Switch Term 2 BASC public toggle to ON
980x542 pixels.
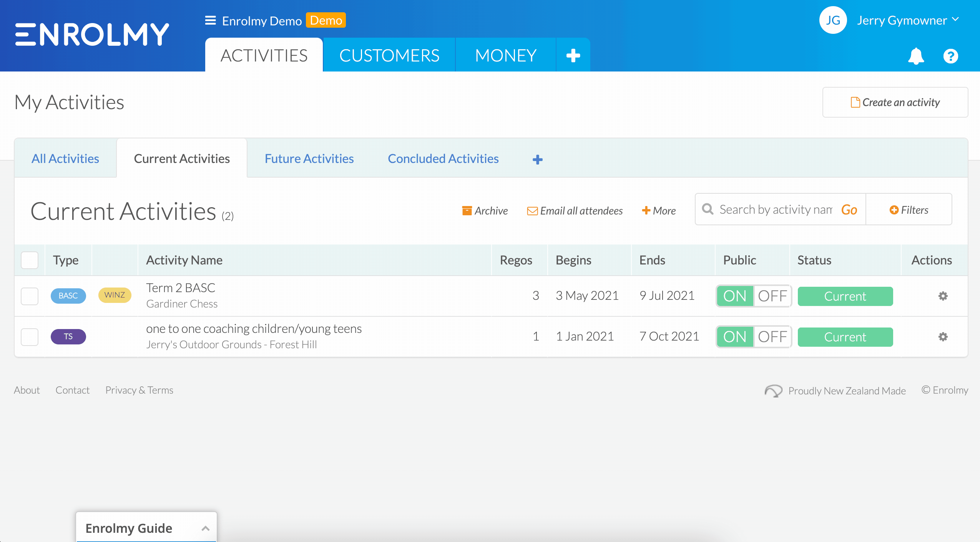click(x=735, y=296)
